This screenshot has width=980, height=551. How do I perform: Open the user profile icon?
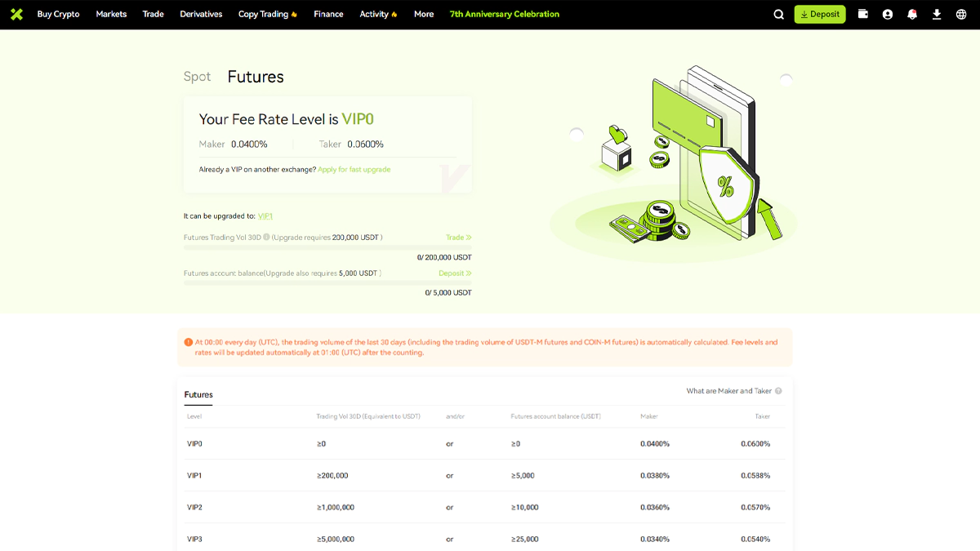pyautogui.click(x=887, y=15)
